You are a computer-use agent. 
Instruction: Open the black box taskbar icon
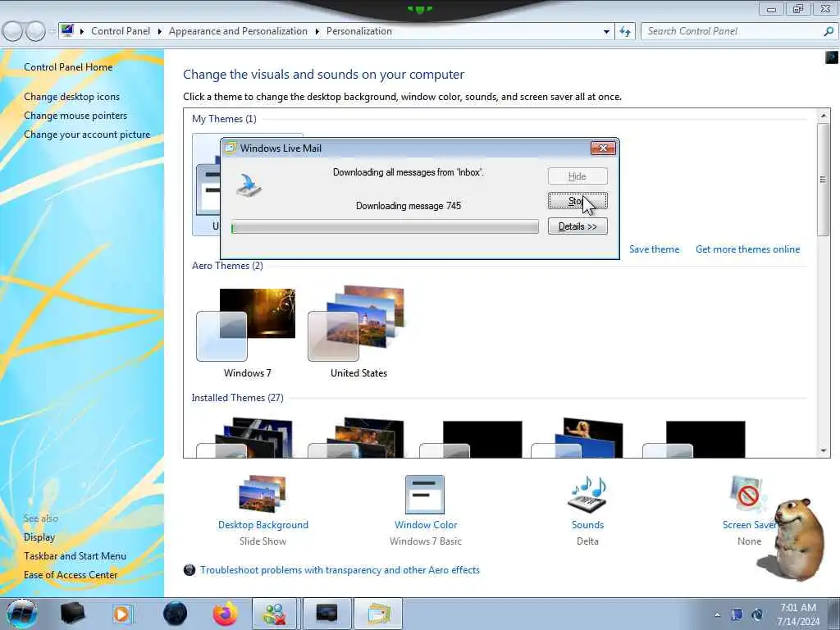point(72,614)
